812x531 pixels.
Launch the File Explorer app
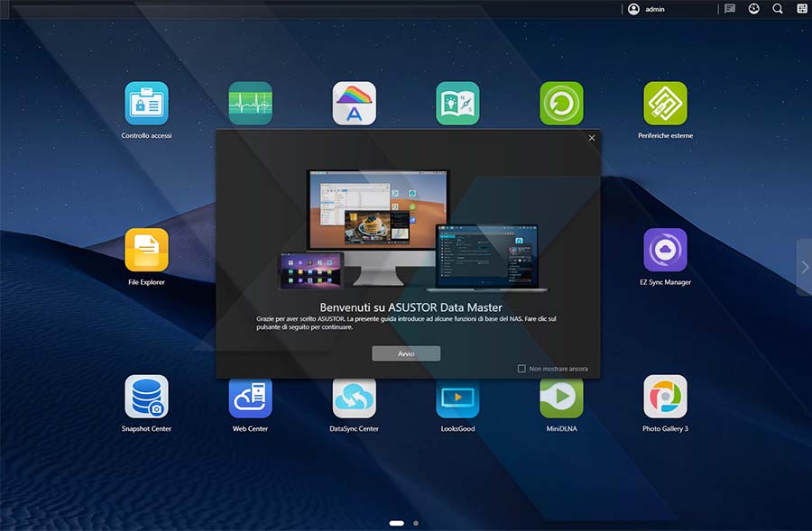coord(146,250)
